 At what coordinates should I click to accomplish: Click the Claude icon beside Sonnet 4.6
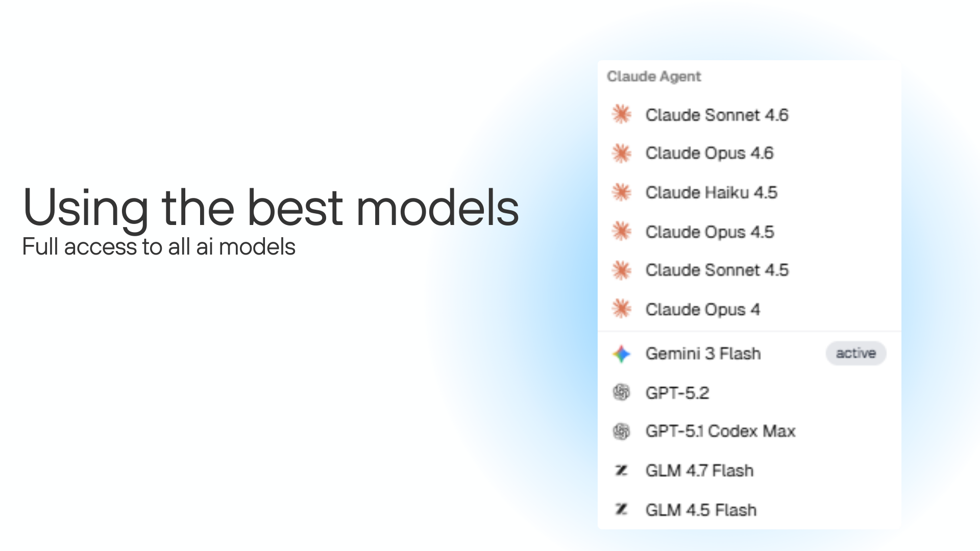tap(622, 115)
